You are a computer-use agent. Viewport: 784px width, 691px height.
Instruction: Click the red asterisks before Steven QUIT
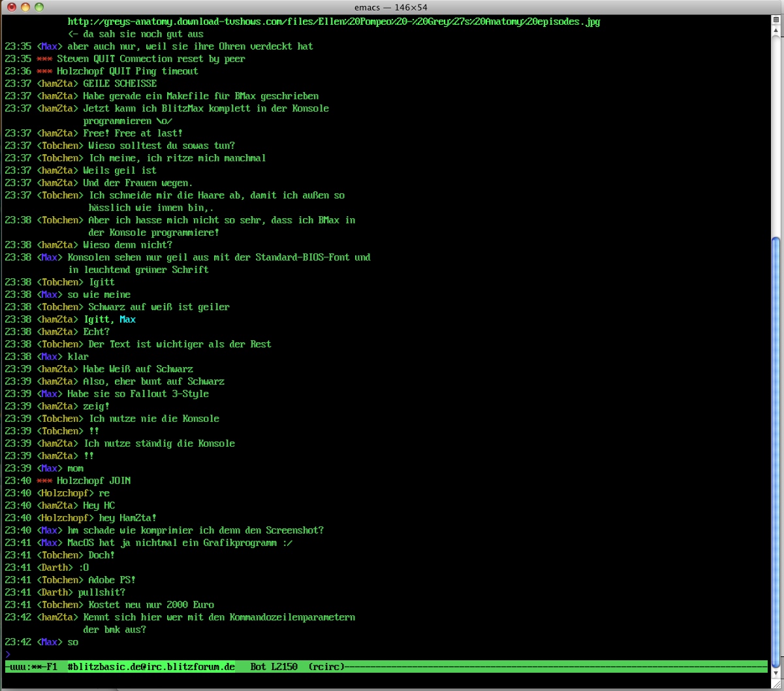point(44,59)
